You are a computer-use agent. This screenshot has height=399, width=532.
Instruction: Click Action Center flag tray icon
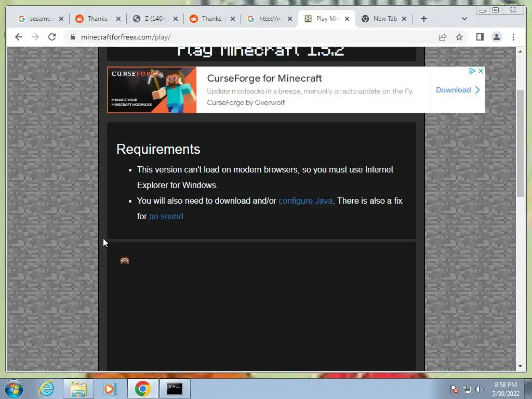[x=455, y=389]
